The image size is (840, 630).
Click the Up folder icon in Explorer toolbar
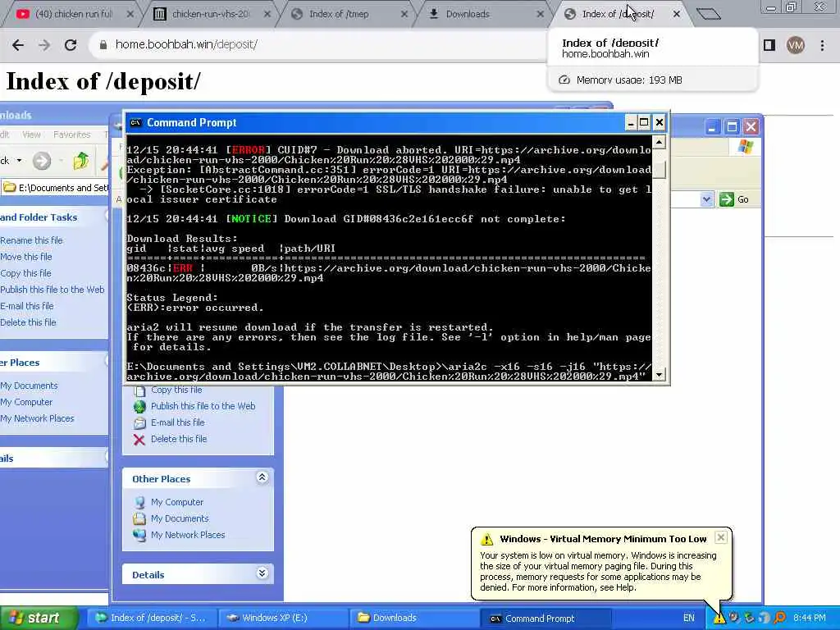(81, 160)
